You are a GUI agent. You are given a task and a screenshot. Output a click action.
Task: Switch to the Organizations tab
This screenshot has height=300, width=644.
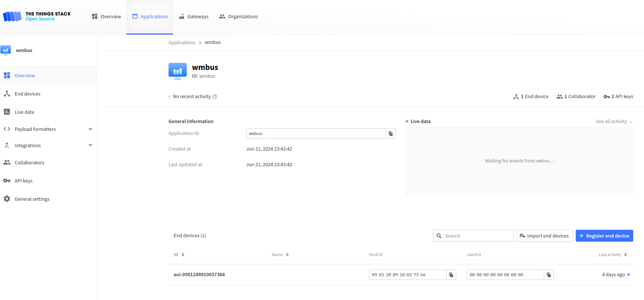click(238, 17)
